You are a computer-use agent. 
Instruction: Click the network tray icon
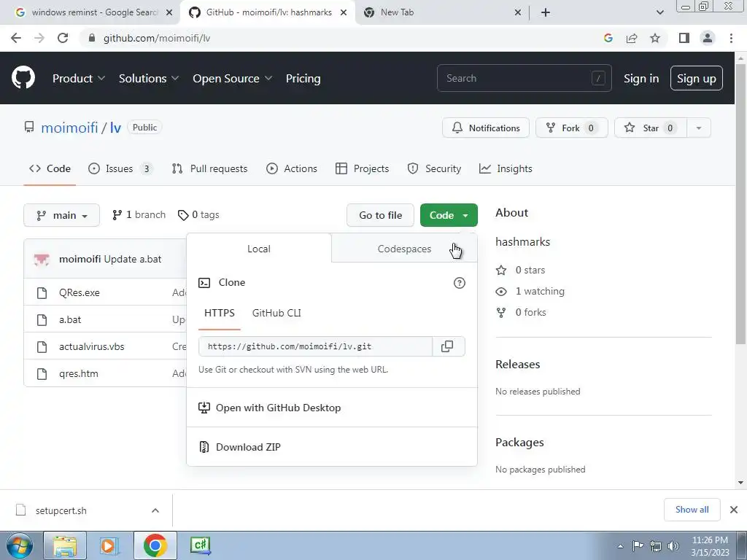click(x=656, y=546)
